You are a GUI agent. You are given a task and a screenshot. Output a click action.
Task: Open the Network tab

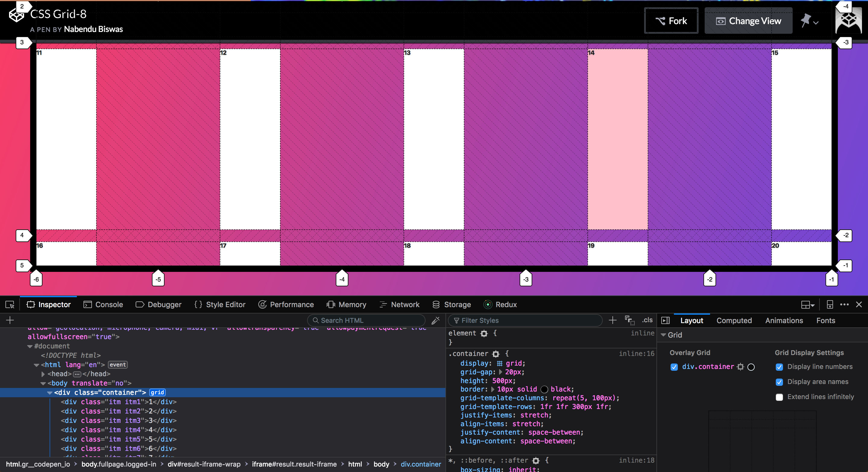coord(399,304)
